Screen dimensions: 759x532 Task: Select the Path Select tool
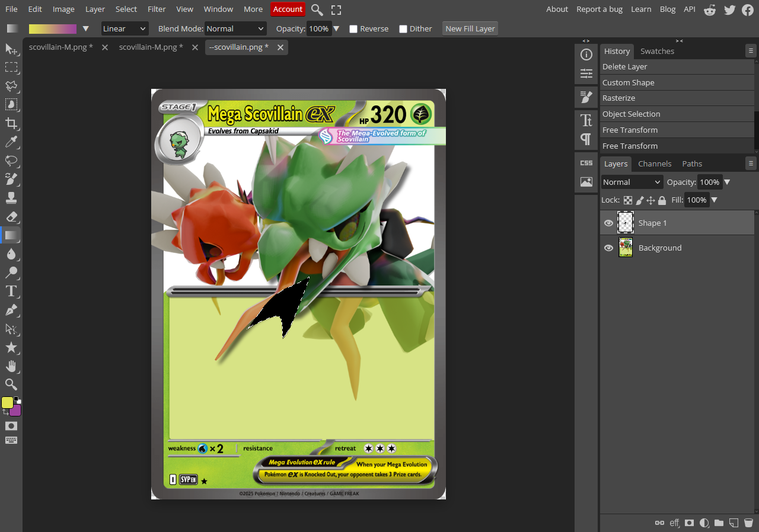pos(11,329)
